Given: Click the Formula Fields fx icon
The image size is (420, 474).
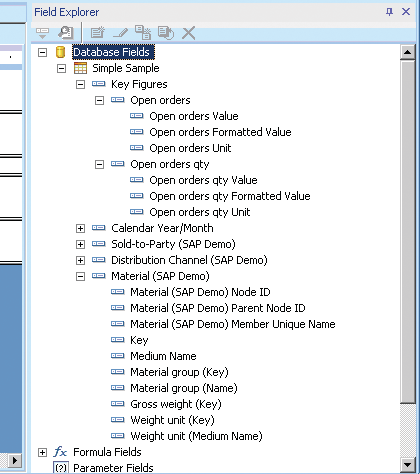Looking at the screenshot, I should [60, 452].
